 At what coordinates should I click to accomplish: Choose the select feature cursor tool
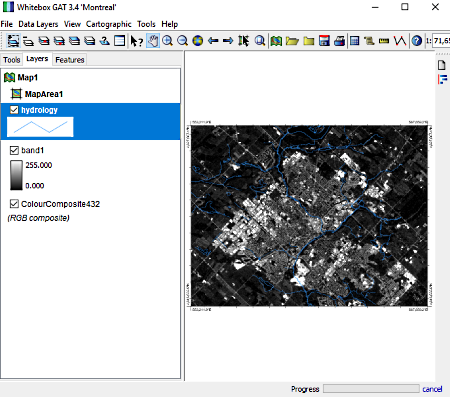click(244, 41)
